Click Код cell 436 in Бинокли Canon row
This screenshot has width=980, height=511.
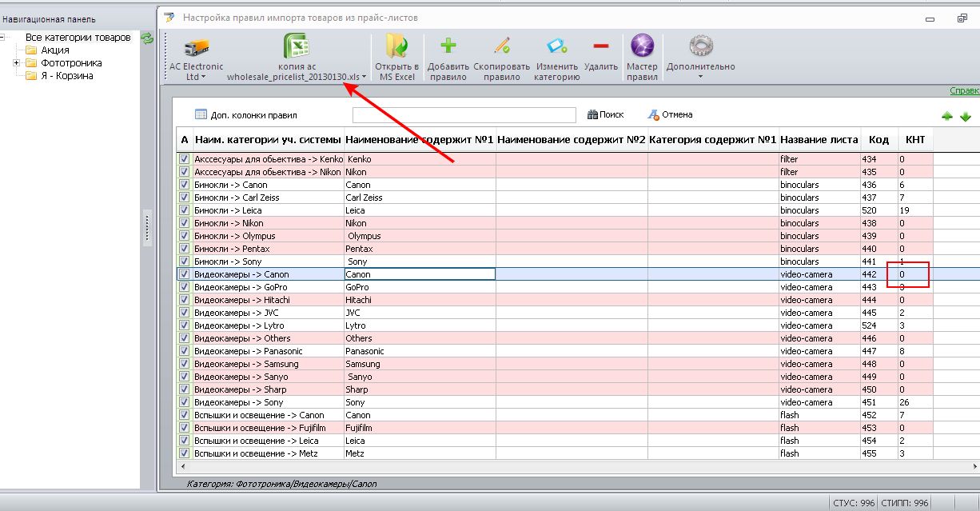[x=878, y=185]
